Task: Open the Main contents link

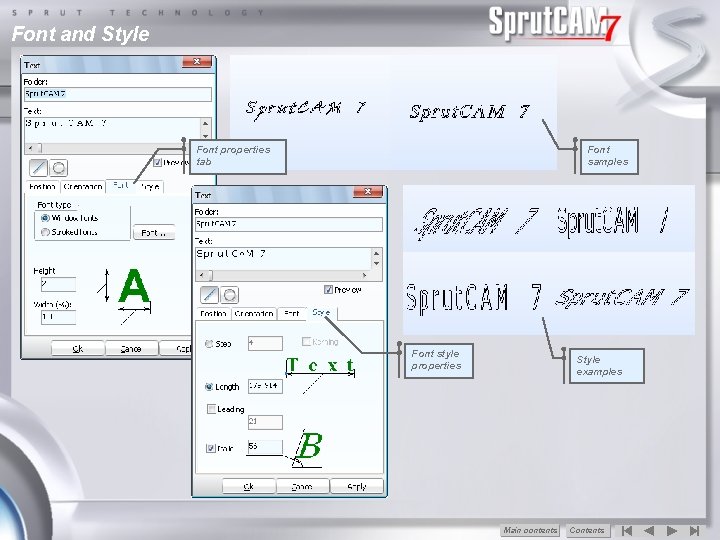Action: coord(530,530)
